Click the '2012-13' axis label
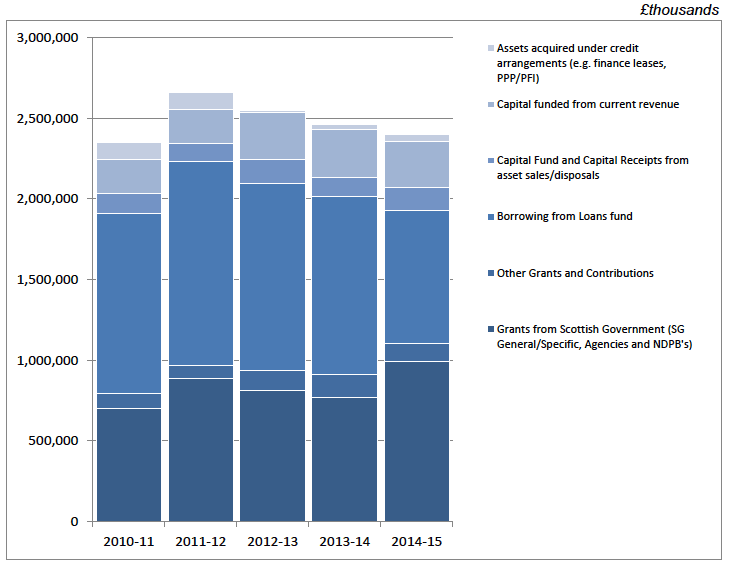This screenshot has width=730, height=568. 272,542
